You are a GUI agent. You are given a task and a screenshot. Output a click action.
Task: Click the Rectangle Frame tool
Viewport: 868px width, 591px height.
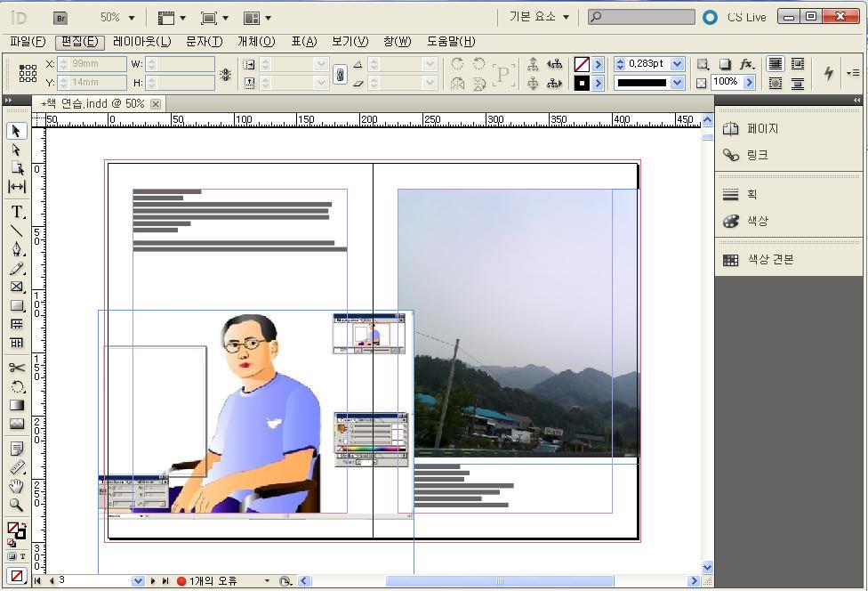(x=17, y=287)
